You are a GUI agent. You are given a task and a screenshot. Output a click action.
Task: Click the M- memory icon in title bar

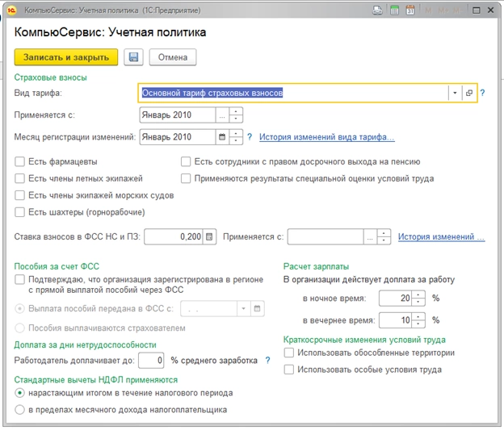click(457, 10)
